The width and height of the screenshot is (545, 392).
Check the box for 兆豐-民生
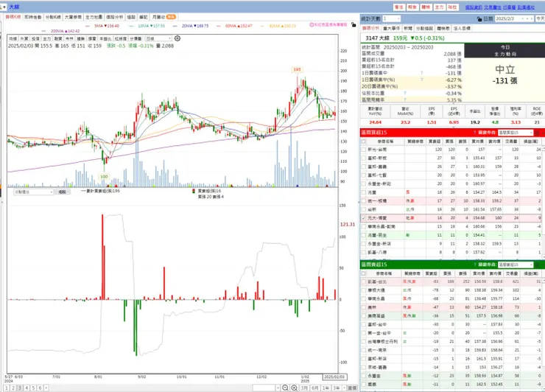point(364,235)
